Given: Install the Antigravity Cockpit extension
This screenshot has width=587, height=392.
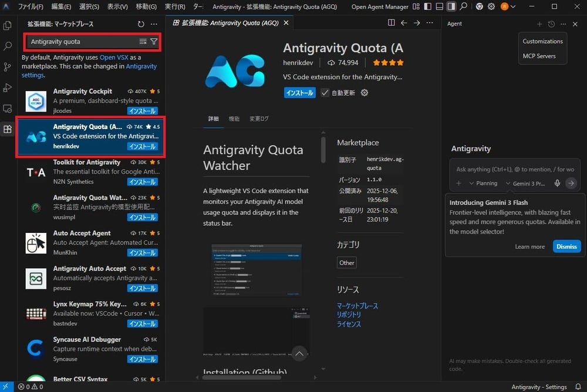Looking at the screenshot, I should click(142, 111).
